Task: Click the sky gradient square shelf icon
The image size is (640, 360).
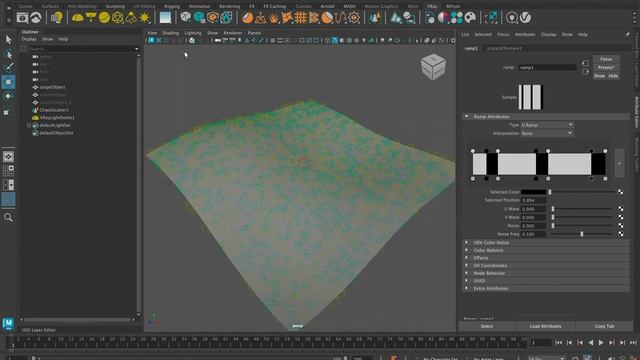Action: 165,18
